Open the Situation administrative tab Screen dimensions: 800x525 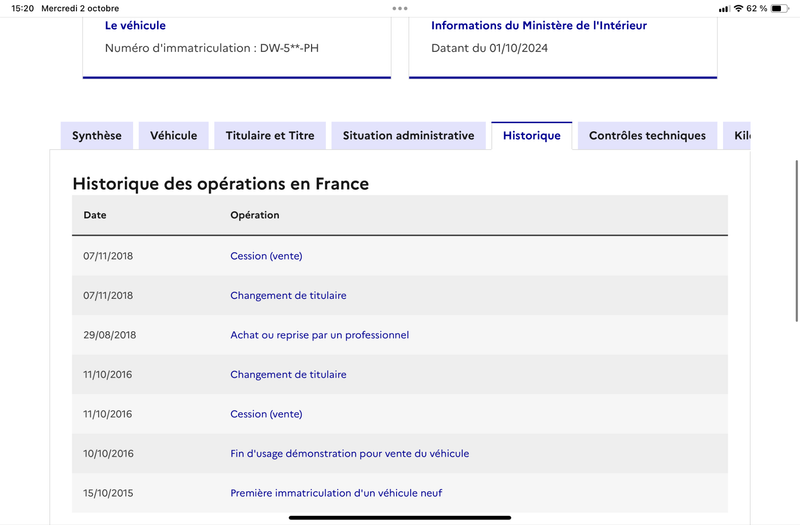coord(409,136)
